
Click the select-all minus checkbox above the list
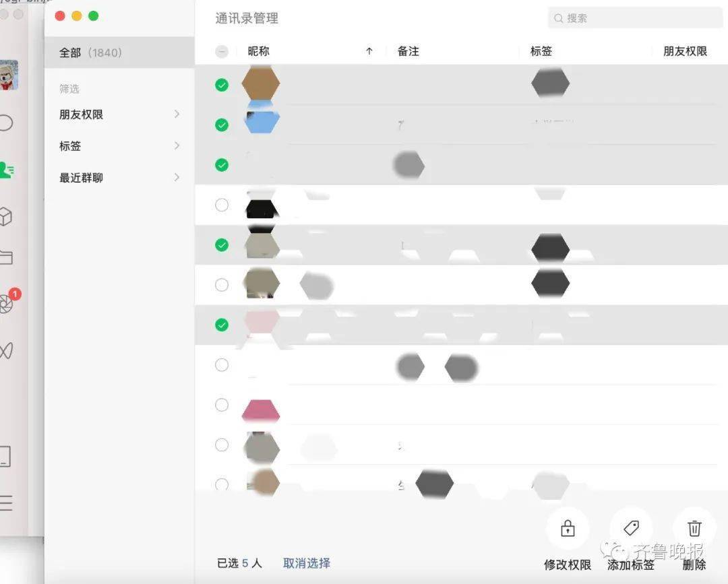click(222, 51)
